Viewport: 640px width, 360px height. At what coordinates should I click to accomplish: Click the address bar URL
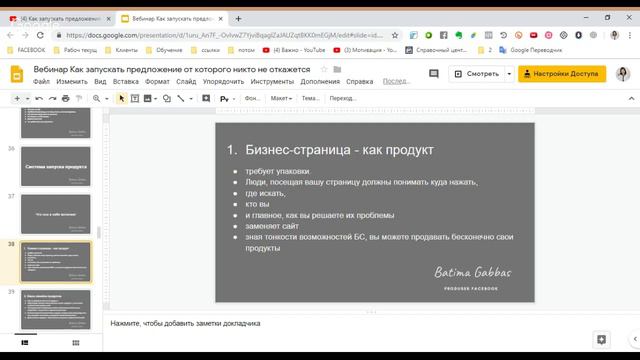coord(224,36)
